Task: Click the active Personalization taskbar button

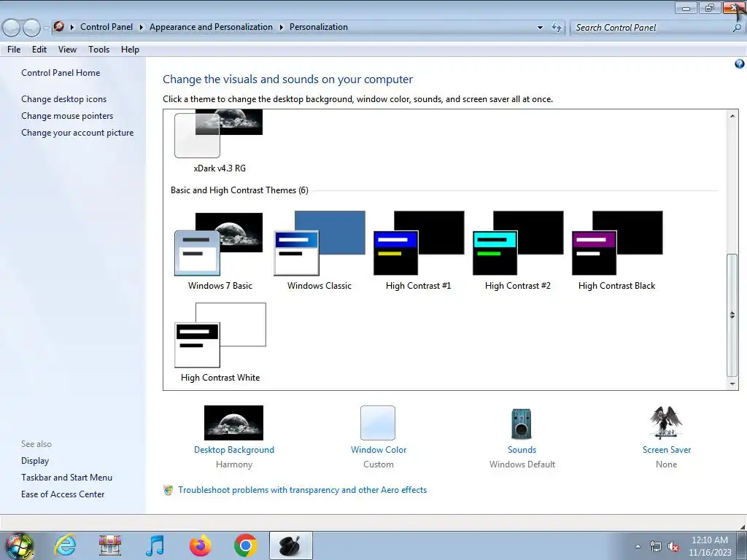Action: pyautogui.click(x=290, y=545)
